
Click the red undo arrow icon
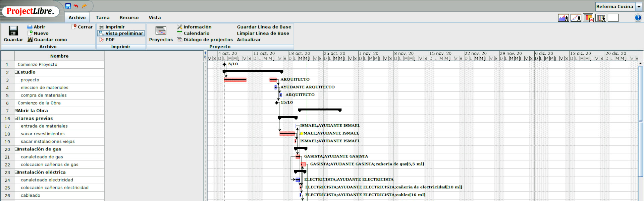coord(76,6)
